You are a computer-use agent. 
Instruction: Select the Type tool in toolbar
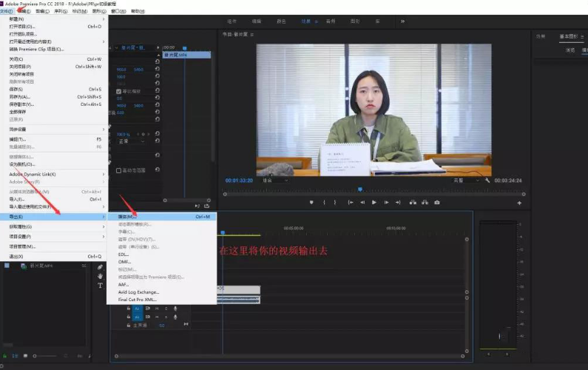(x=100, y=286)
